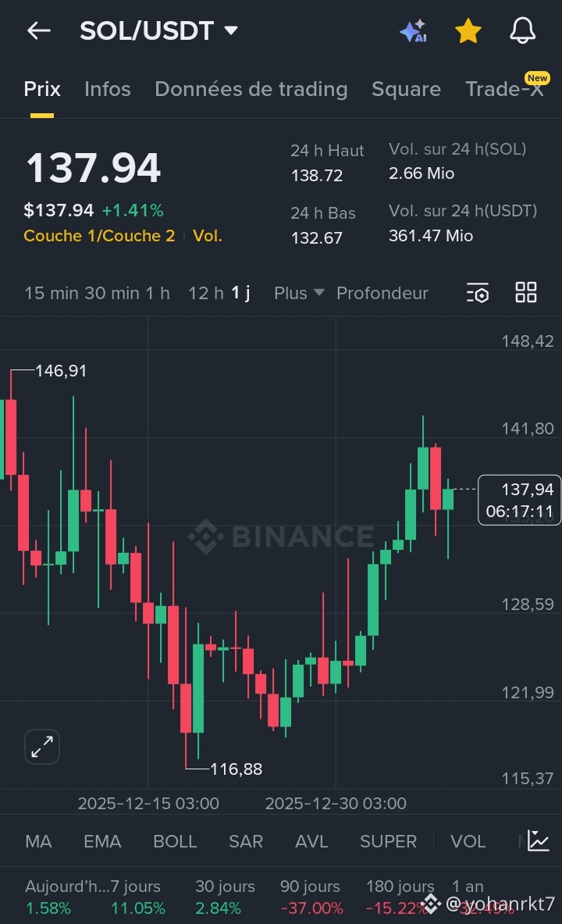Tap the chart low label 116,88
The width and height of the screenshot is (562, 924).
click(237, 769)
